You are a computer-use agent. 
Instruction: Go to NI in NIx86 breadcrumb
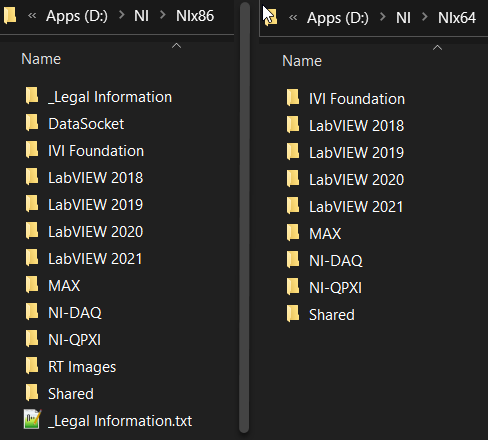[x=141, y=16]
